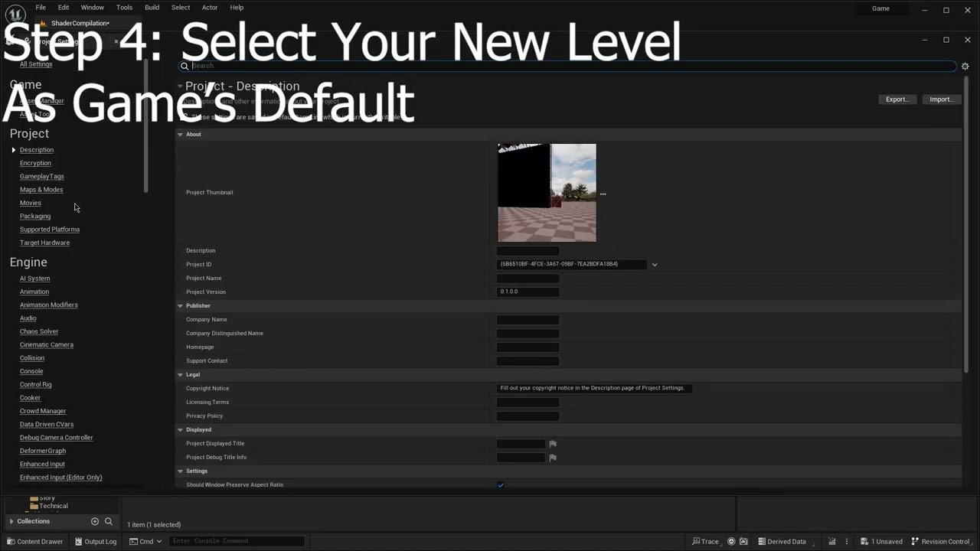Open the GameplayTags settings page
The image size is (980, 551).
(42, 177)
